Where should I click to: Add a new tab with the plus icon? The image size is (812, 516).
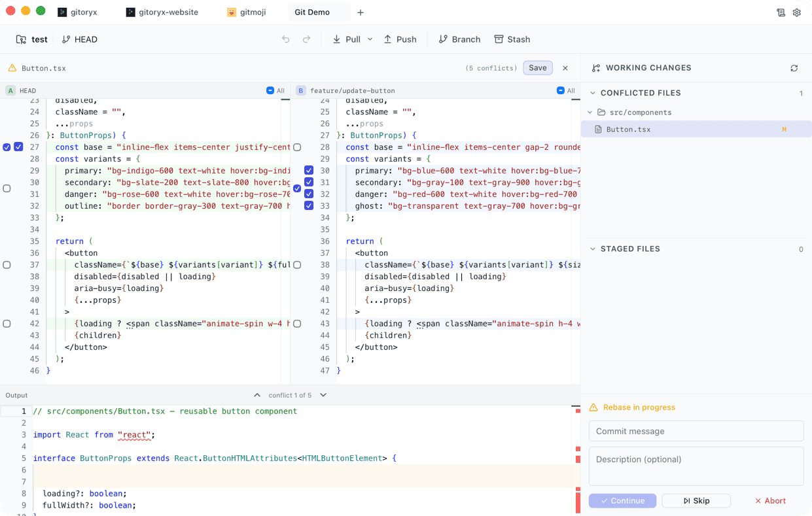pyautogui.click(x=361, y=12)
